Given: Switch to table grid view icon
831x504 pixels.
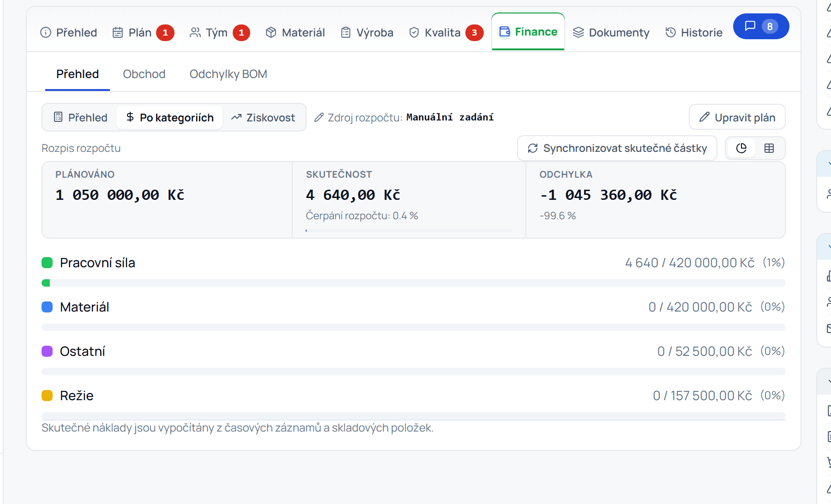Looking at the screenshot, I should [x=769, y=148].
